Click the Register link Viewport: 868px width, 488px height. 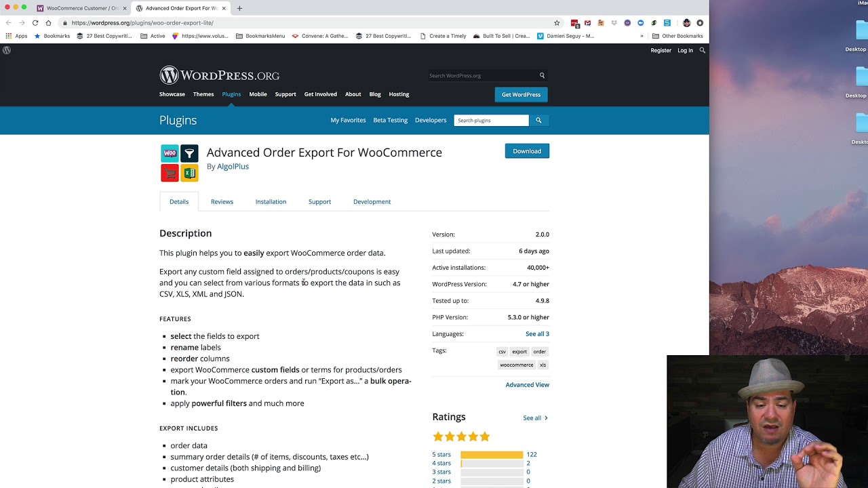(661, 50)
